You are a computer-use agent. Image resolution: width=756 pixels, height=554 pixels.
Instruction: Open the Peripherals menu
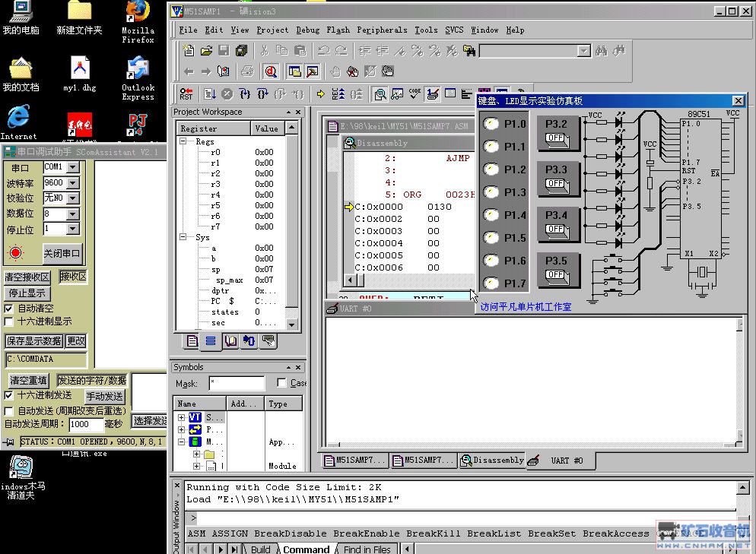[382, 30]
